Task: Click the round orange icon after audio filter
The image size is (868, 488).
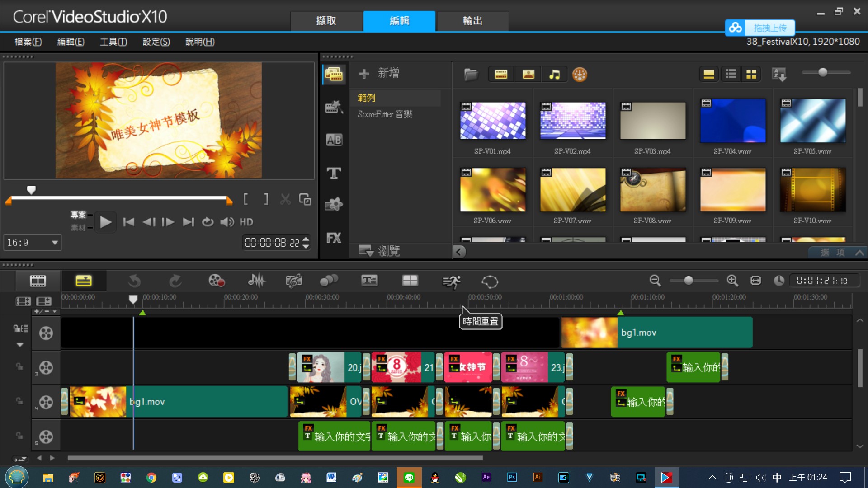Action: tap(580, 75)
